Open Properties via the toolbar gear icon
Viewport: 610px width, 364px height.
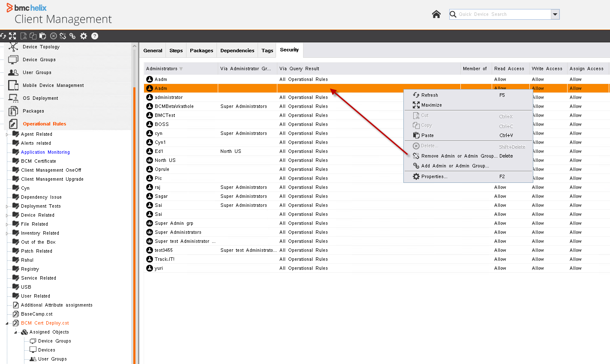[x=84, y=36]
